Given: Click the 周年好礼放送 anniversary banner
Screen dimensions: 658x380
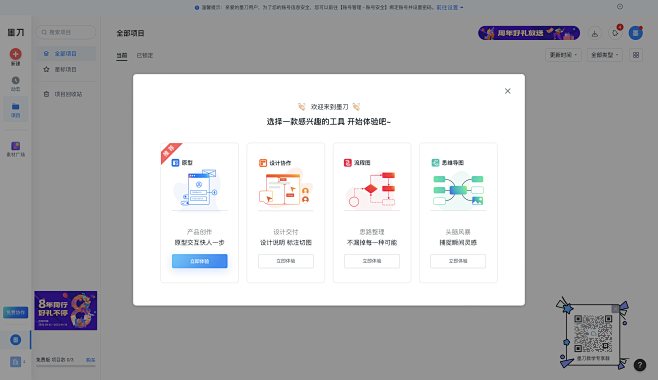Looking at the screenshot, I should pos(529,33).
